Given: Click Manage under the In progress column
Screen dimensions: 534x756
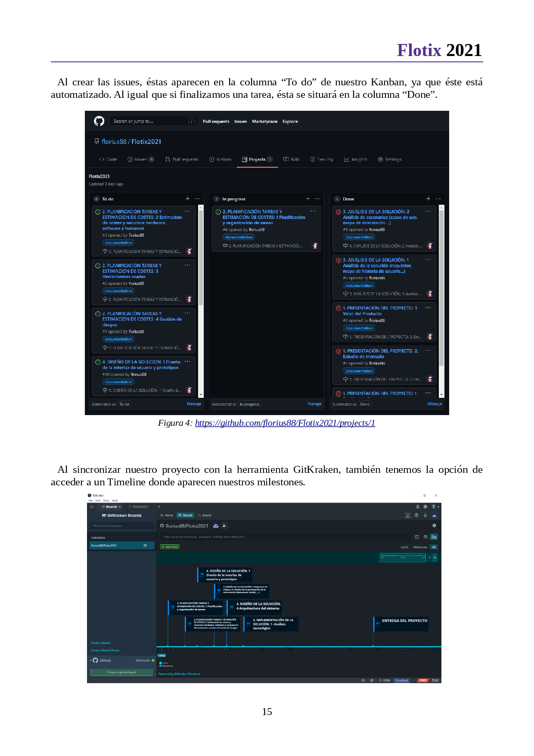Looking at the screenshot, I should tap(314, 404).
